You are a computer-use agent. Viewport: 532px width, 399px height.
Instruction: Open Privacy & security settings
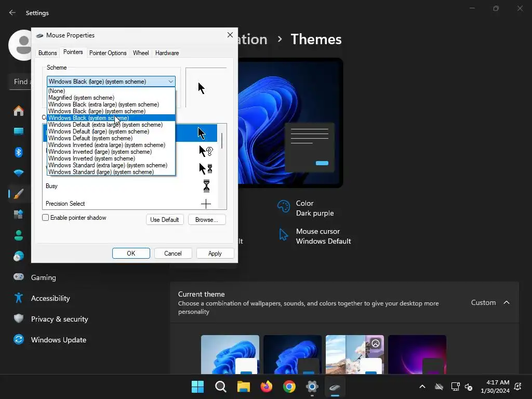tap(59, 319)
